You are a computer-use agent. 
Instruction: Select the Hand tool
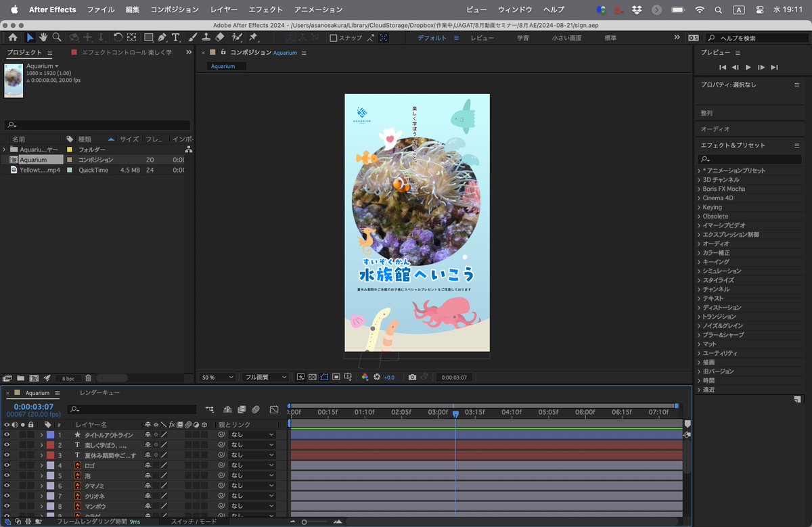tap(43, 38)
